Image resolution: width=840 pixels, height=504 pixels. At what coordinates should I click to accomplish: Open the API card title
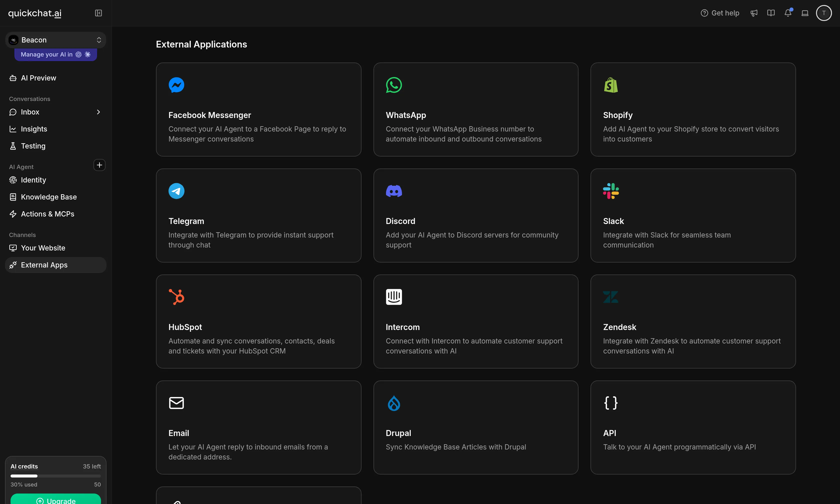click(609, 433)
